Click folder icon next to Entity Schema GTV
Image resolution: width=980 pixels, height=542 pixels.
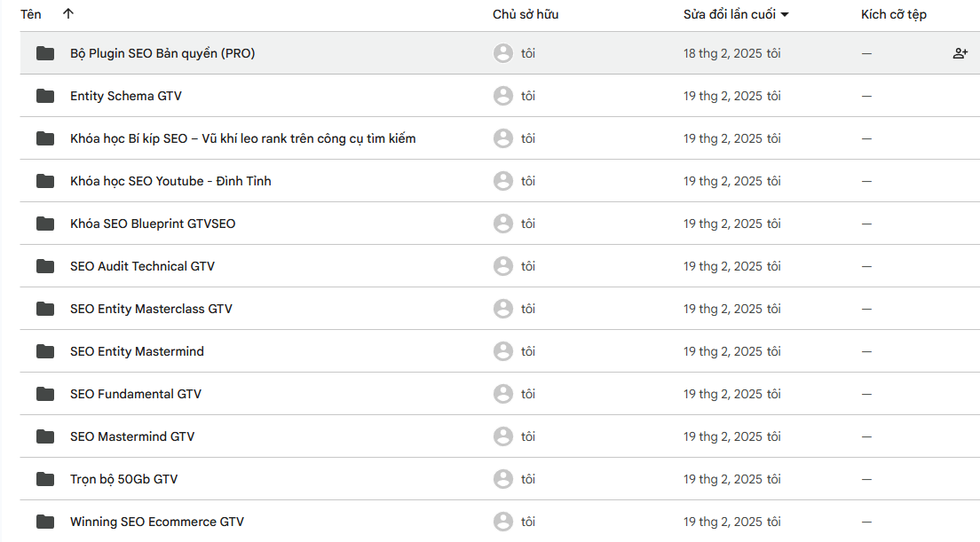(x=45, y=96)
